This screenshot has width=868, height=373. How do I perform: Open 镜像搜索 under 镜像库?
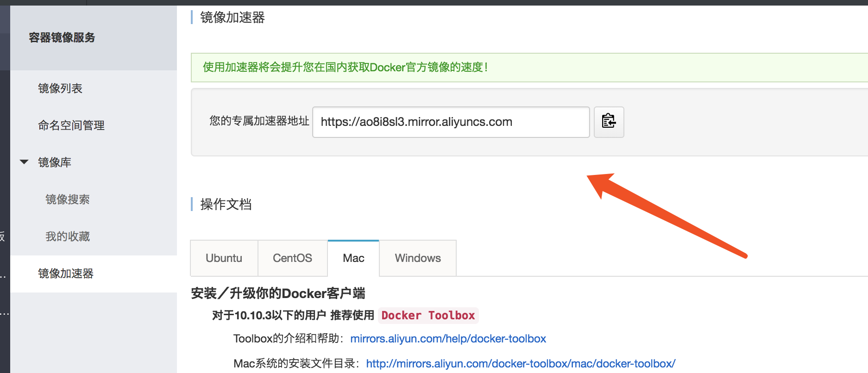point(68,199)
